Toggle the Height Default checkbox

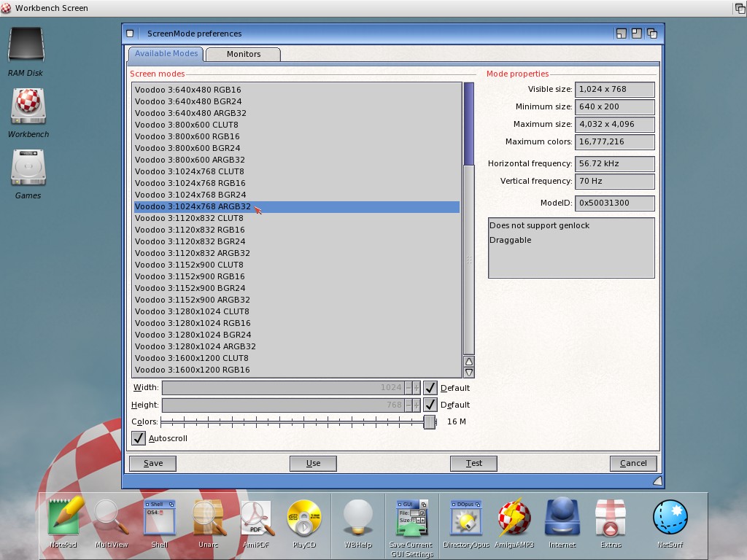pos(430,405)
